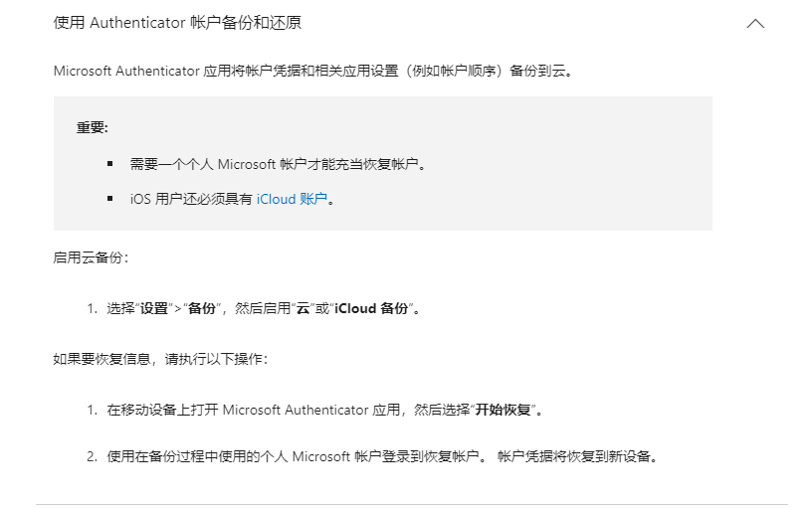Click the square bullet before iOS 用户
This screenshot has width=812, height=509.
[109, 199]
